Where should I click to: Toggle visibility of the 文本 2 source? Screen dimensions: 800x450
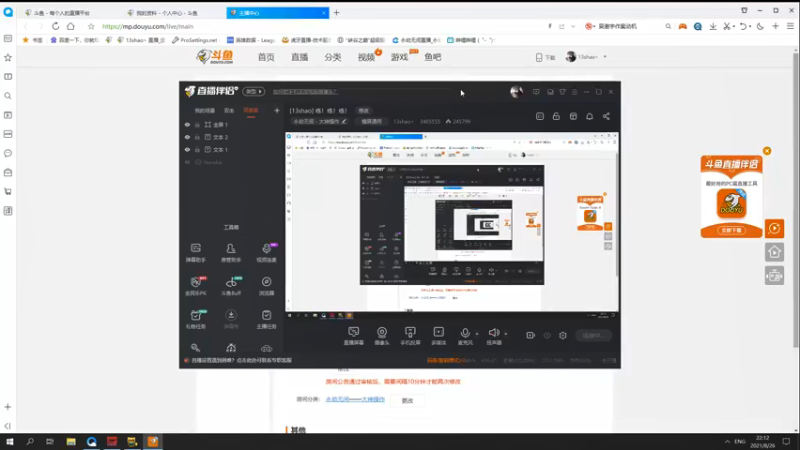coord(187,137)
